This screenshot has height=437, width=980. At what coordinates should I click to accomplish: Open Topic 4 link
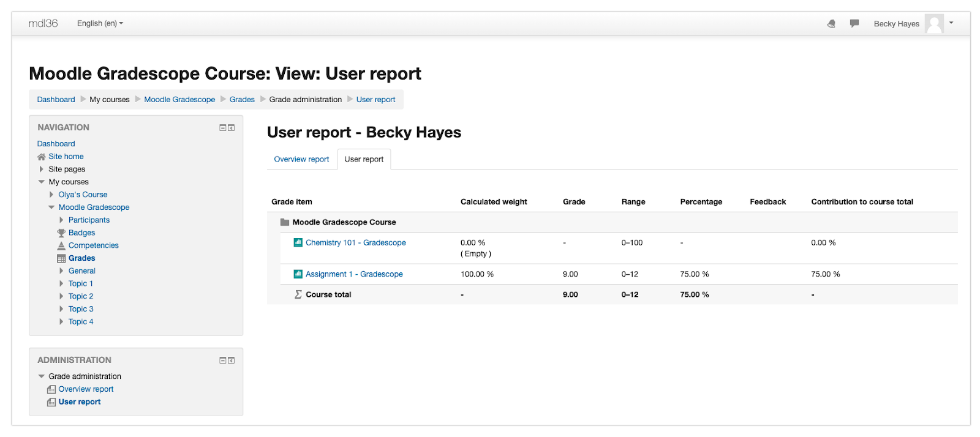tap(80, 321)
